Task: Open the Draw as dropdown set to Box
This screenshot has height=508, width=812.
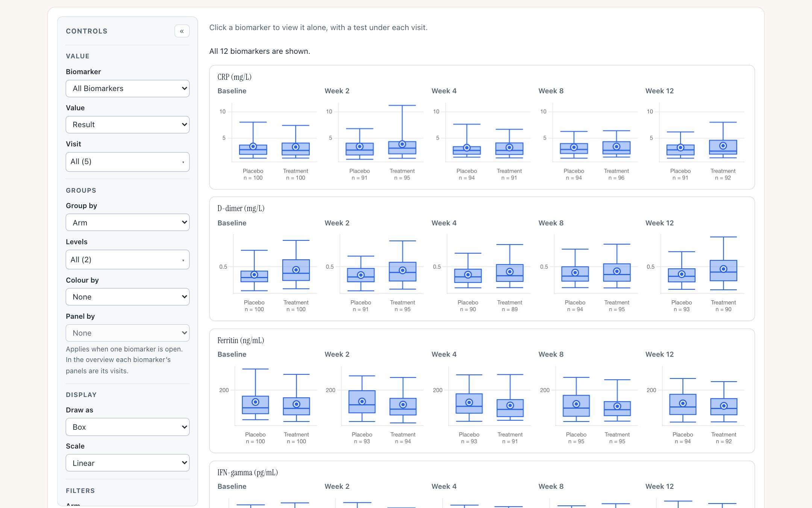Action: coord(127,427)
